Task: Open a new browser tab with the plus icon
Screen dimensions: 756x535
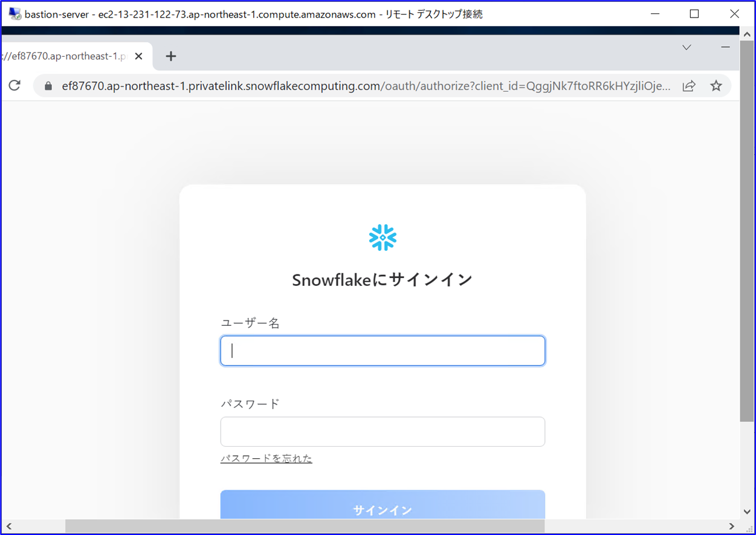Action: (x=171, y=56)
